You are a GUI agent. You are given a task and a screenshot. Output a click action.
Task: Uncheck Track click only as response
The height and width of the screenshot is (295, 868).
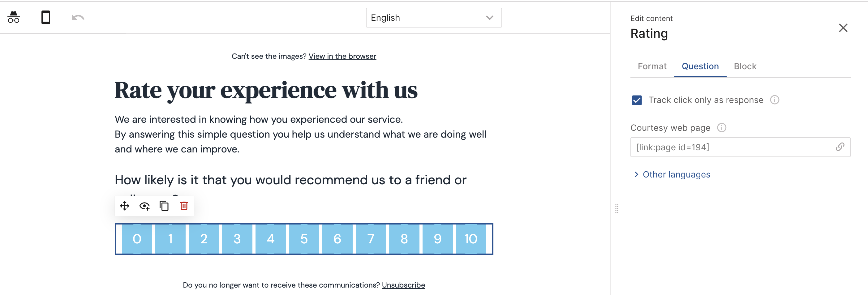coord(637,100)
